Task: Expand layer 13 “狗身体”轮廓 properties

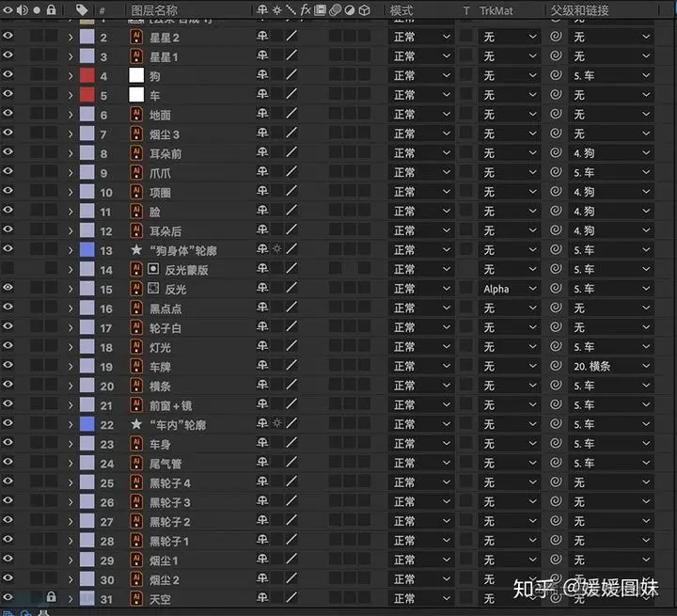Action: click(71, 250)
